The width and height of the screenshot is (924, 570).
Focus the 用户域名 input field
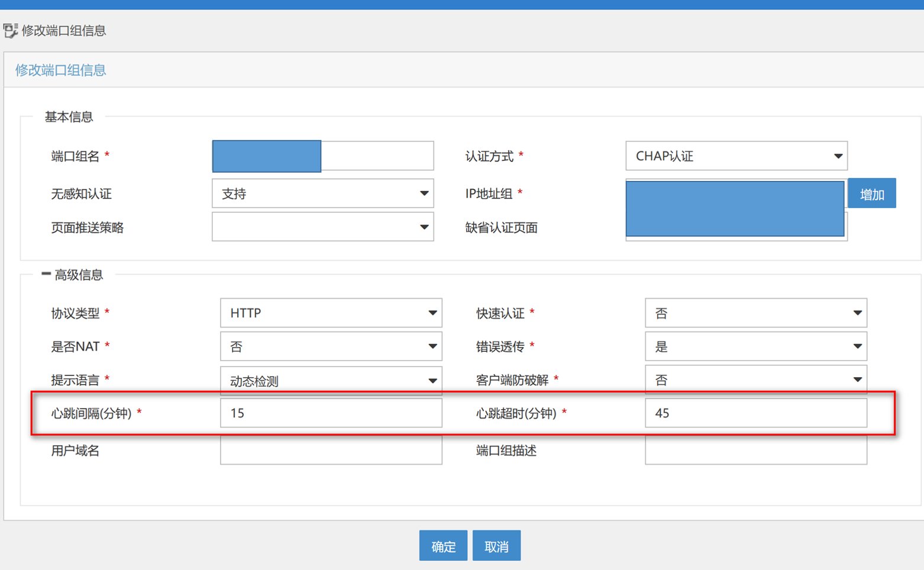(331, 451)
